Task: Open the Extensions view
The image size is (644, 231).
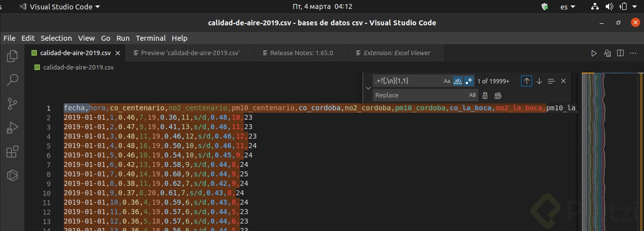Action: pos(12,152)
